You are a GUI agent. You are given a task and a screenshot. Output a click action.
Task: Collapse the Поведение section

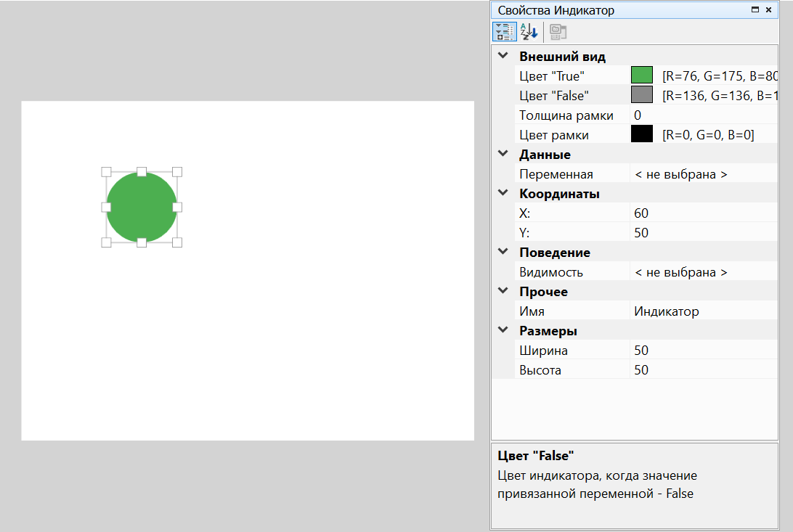point(503,252)
